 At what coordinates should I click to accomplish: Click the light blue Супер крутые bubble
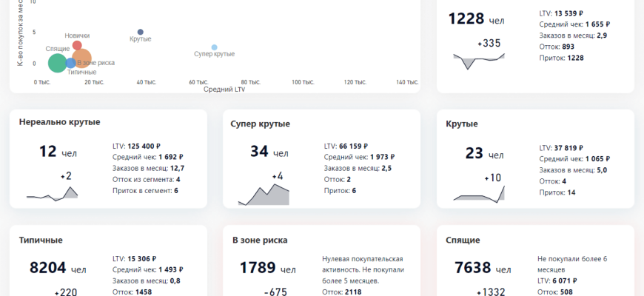(x=215, y=47)
